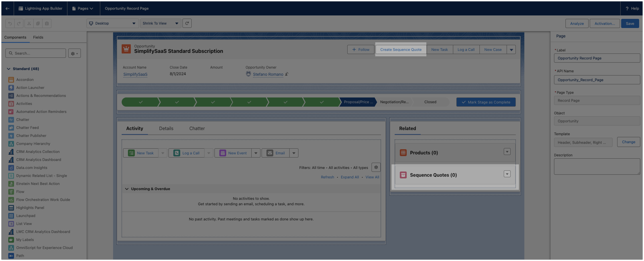Select the Data.com Insights component icon

tap(11, 168)
